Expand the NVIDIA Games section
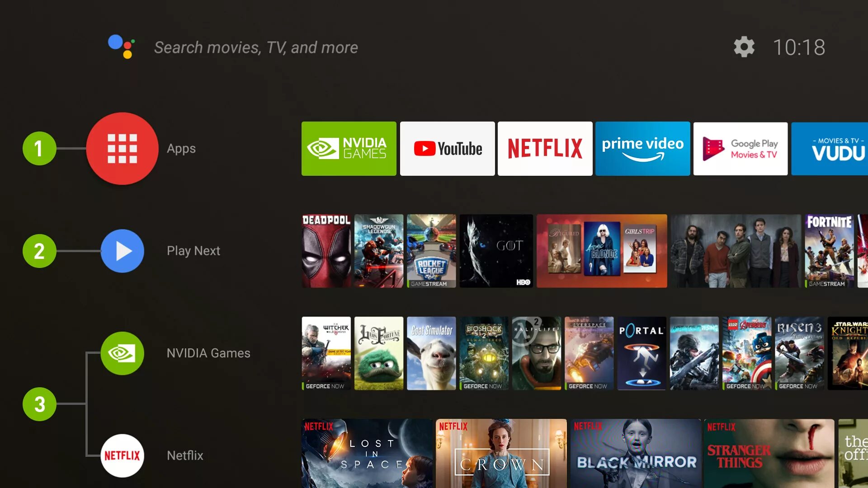868x488 pixels. coord(122,353)
